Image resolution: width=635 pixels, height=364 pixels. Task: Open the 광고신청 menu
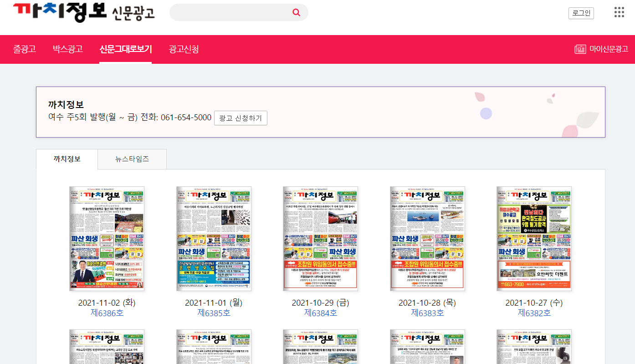(x=184, y=49)
